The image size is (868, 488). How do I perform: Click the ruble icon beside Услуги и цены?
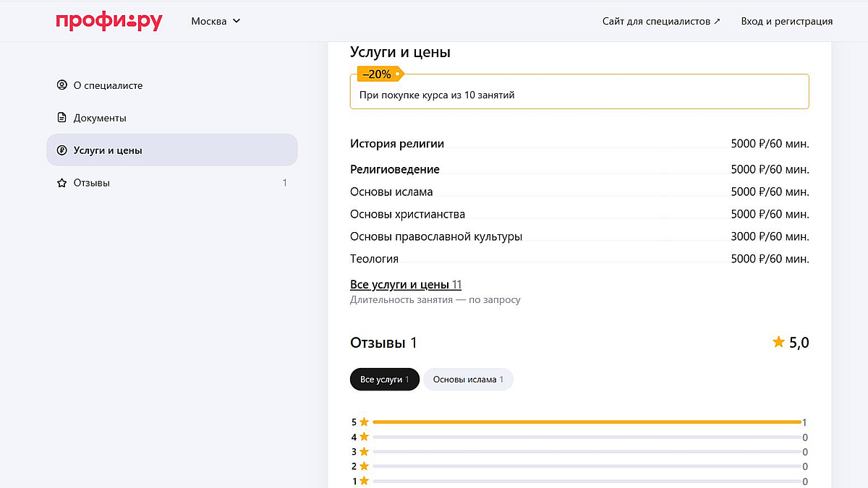coord(61,150)
